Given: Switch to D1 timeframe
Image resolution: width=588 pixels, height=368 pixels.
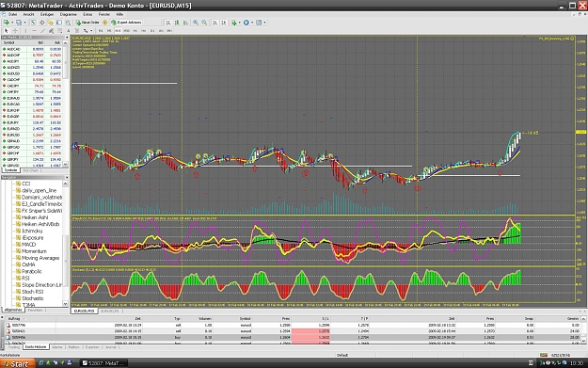Looking at the screenshot, I should pyautogui.click(x=152, y=30).
